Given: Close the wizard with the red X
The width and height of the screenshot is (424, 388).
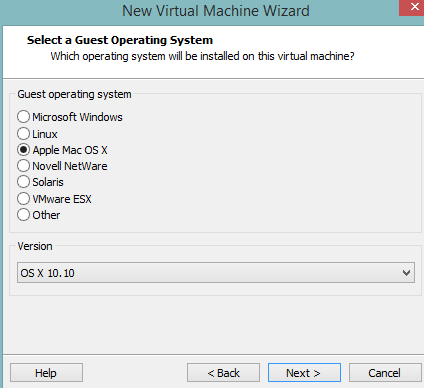Looking at the screenshot, I should (413, 7).
